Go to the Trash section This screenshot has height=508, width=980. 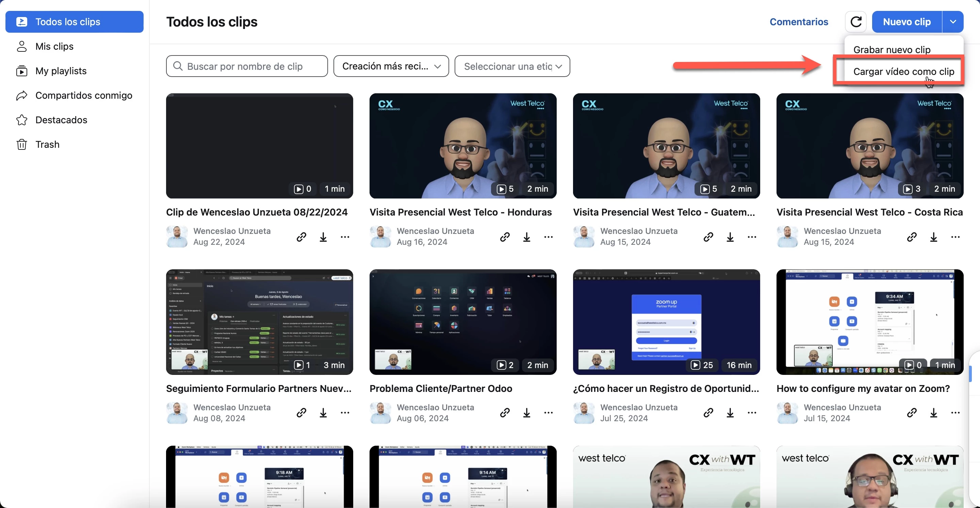[x=47, y=145]
